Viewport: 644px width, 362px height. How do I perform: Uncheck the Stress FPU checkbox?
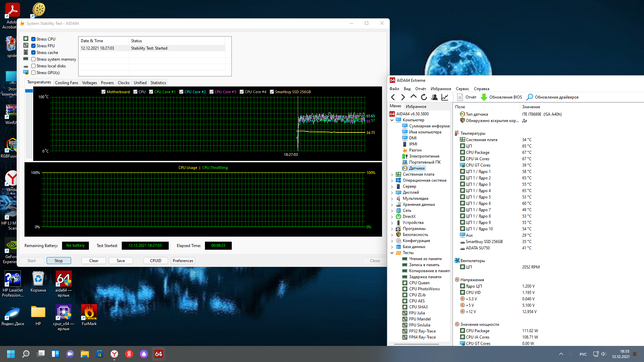[34, 46]
